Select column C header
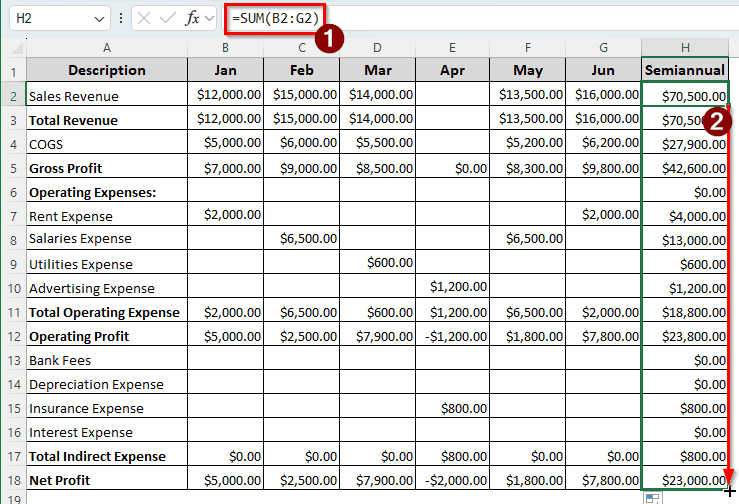This screenshot has height=504, width=739. click(302, 48)
